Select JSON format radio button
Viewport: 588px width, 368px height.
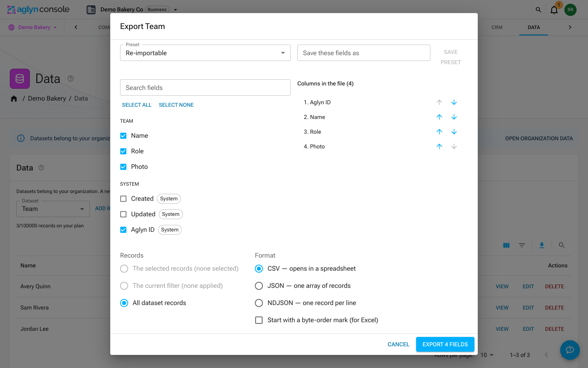click(x=259, y=286)
